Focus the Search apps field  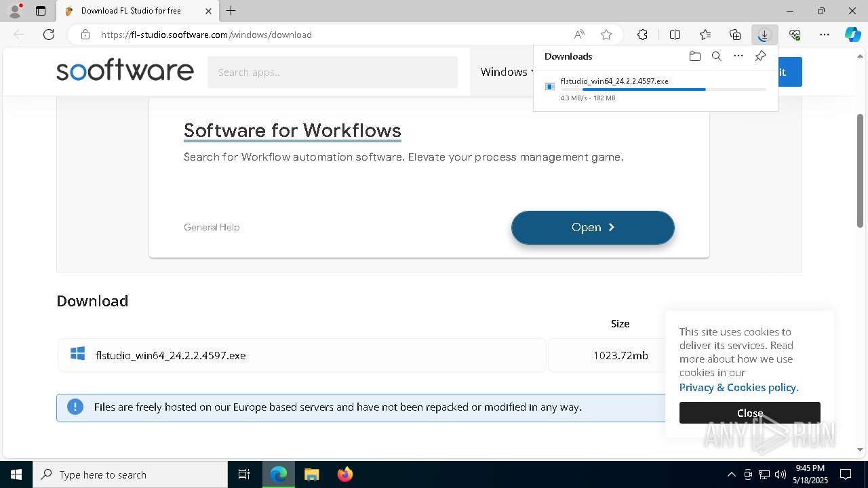coord(332,72)
